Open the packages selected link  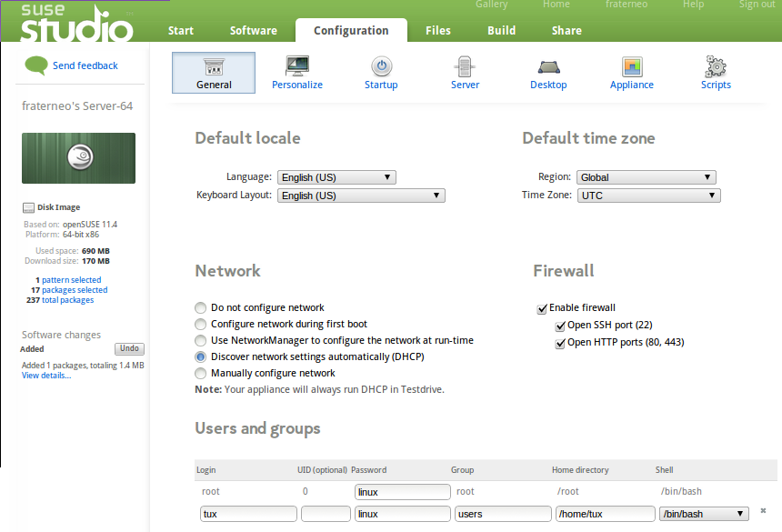click(75, 290)
